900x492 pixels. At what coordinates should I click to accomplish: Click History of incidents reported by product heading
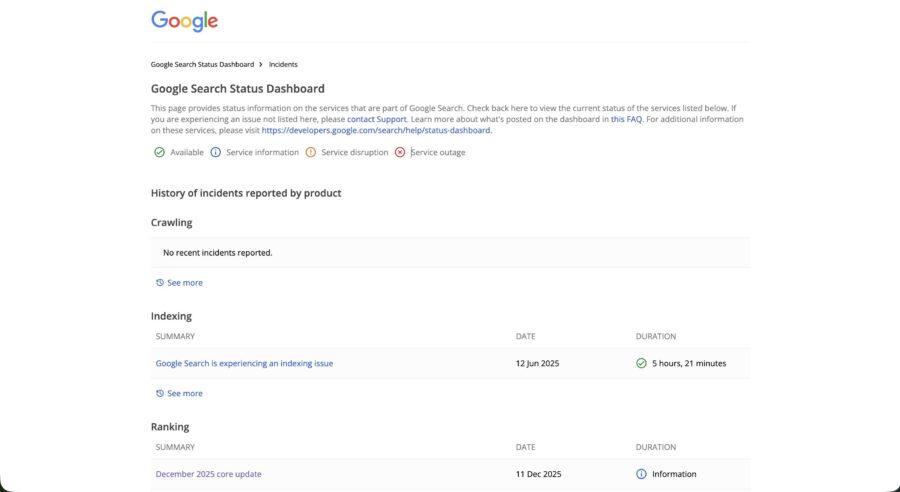tap(246, 193)
